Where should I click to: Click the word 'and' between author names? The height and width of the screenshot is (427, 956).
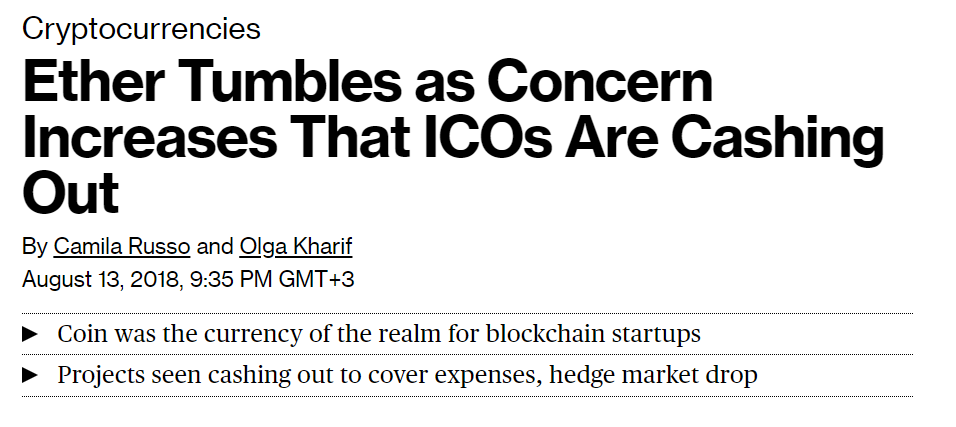pyautogui.click(x=215, y=248)
